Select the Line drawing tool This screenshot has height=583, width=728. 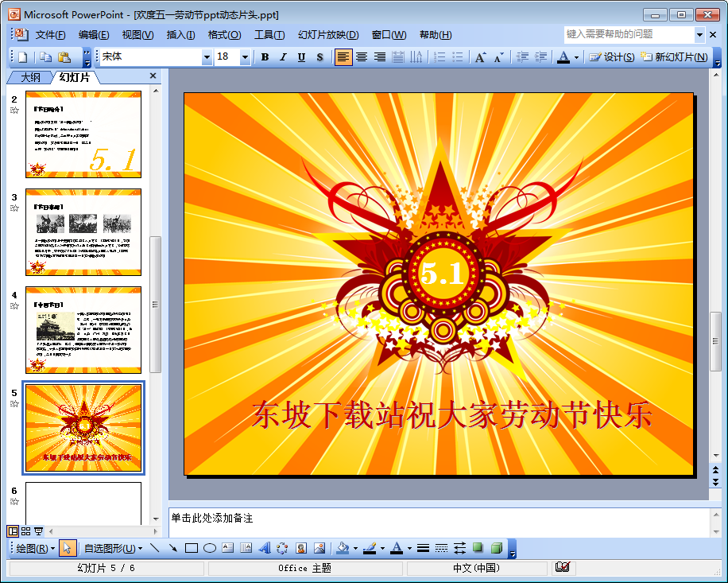[155, 549]
